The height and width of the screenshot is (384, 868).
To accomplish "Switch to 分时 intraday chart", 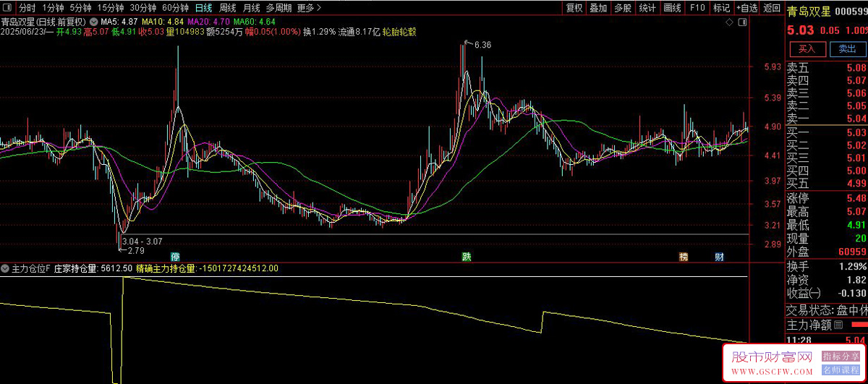I will (x=27, y=8).
